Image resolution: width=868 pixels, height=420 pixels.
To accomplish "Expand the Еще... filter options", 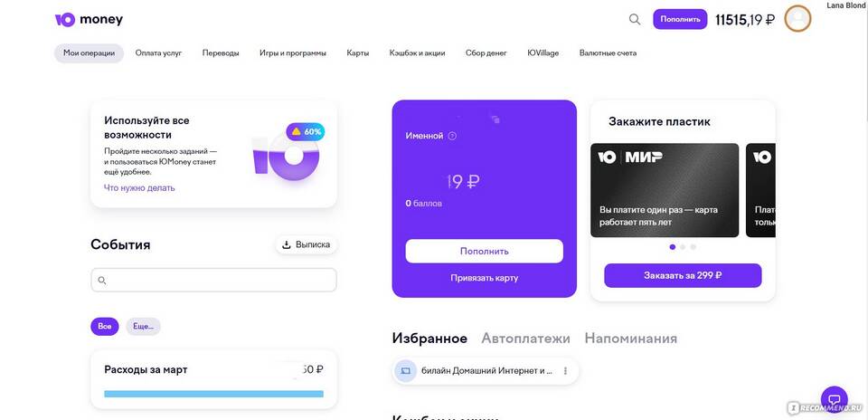I will point(143,327).
